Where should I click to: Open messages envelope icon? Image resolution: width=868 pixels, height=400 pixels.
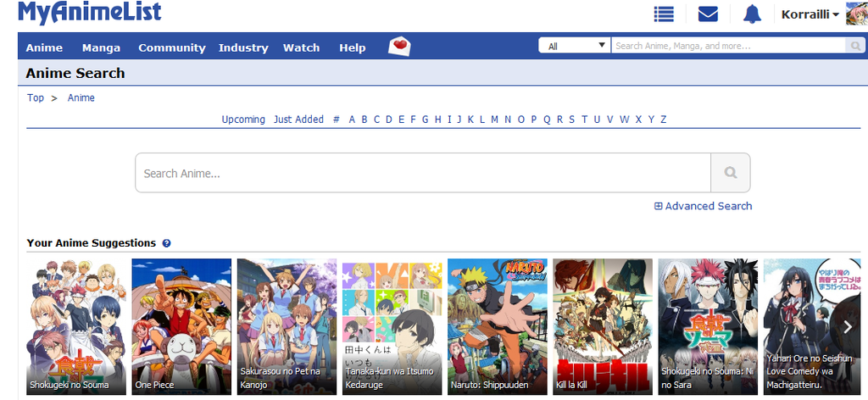pos(708,14)
